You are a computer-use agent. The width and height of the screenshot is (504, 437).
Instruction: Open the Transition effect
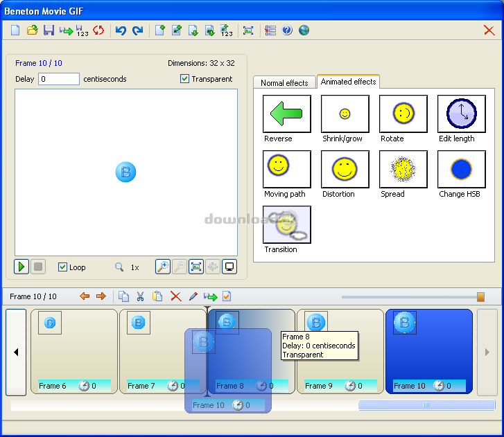click(287, 225)
